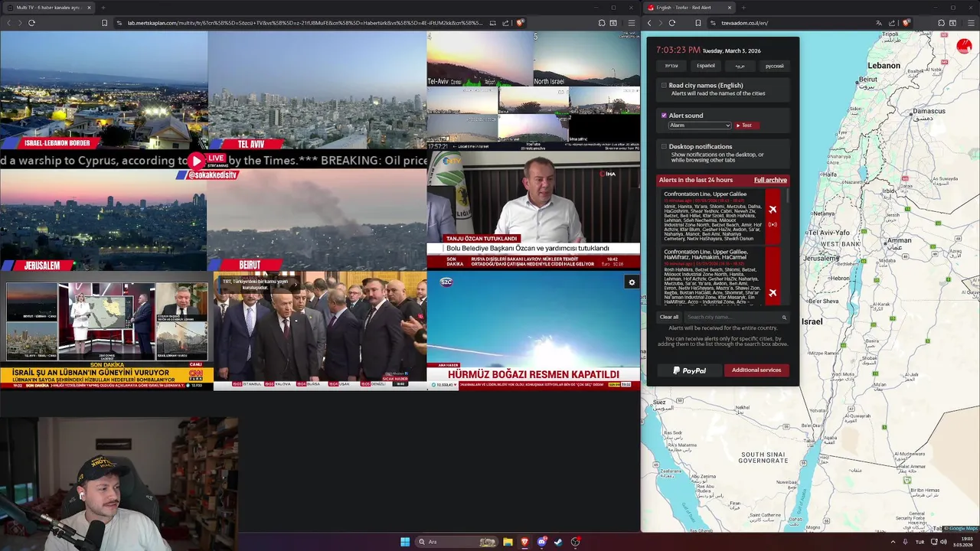Image resolution: width=980 pixels, height=551 pixels.
Task: Open Brave Shields in Tzofar window
Action: pyautogui.click(x=906, y=23)
